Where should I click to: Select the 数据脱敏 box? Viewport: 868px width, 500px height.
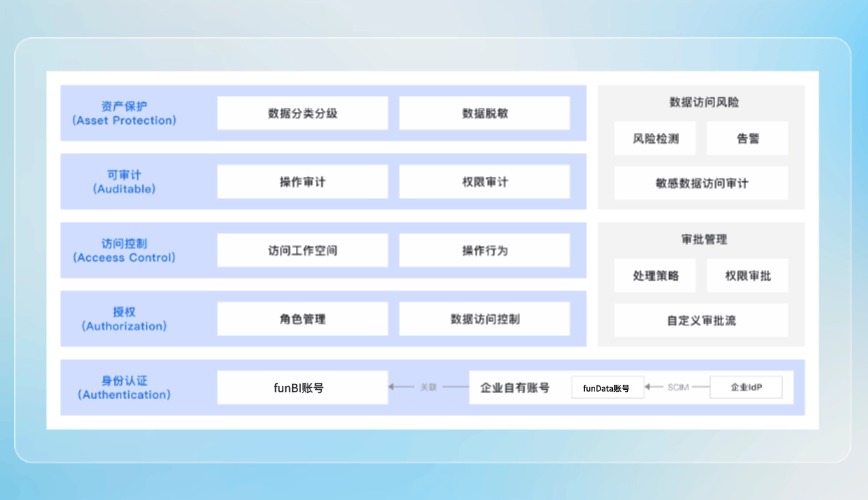point(484,113)
